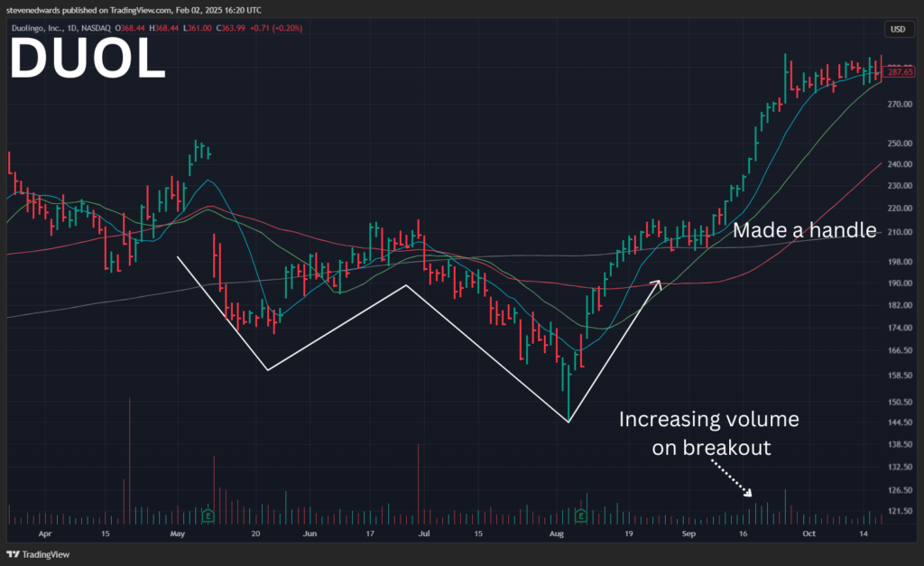924x566 pixels.
Task: Click the Sep label on time axis
Action: (688, 534)
